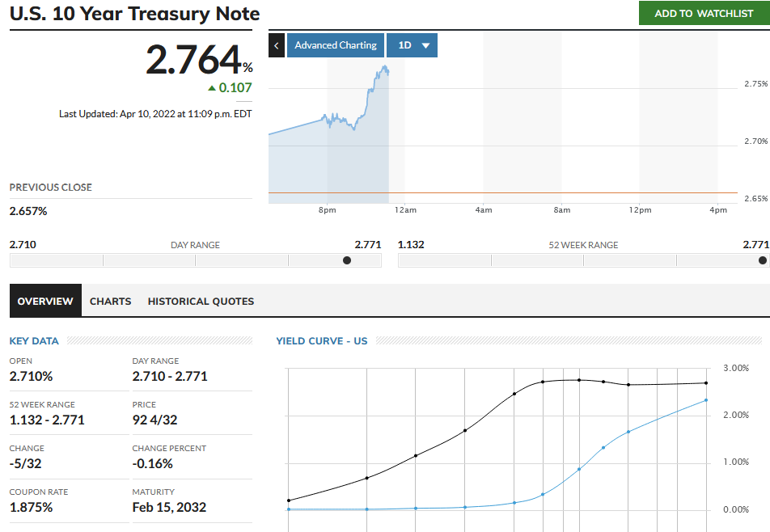770x532 pixels.
Task: Click the 2.764 yield value
Action: pos(193,60)
